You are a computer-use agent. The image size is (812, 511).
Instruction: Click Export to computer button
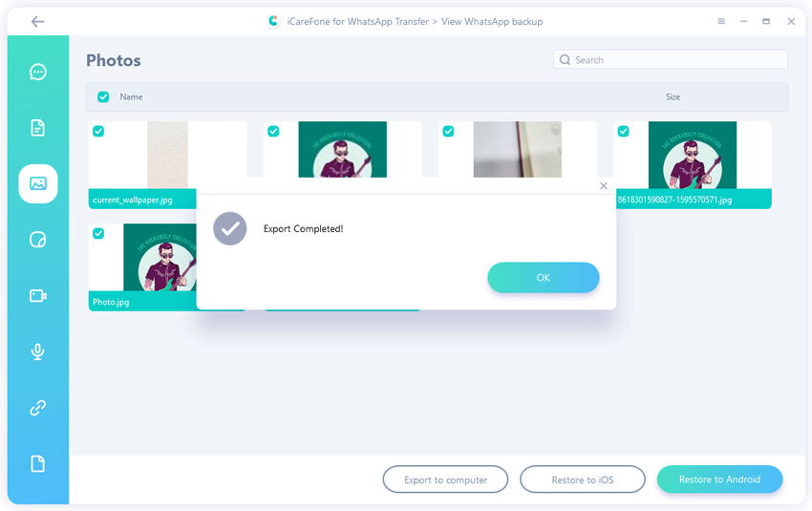tap(445, 479)
